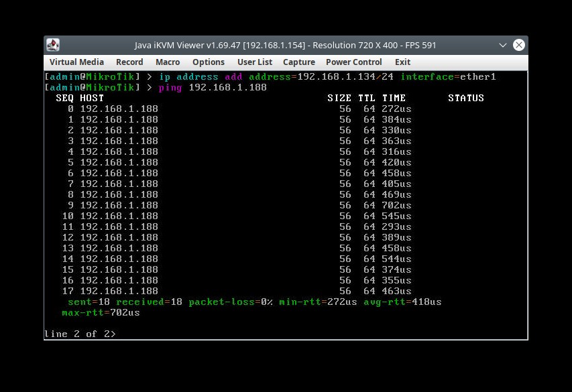Open the User List menu
This screenshot has height=392, width=572.
255,62
